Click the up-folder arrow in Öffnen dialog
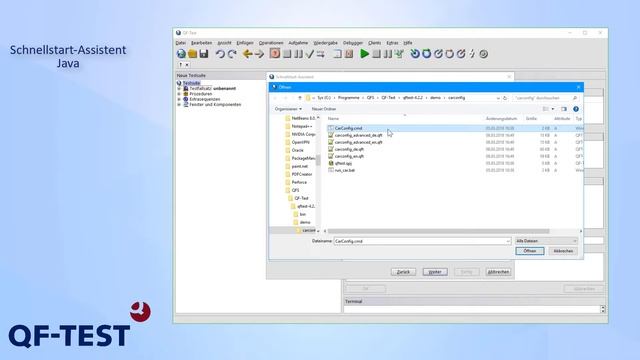This screenshot has height=360, width=640. coord(300,98)
